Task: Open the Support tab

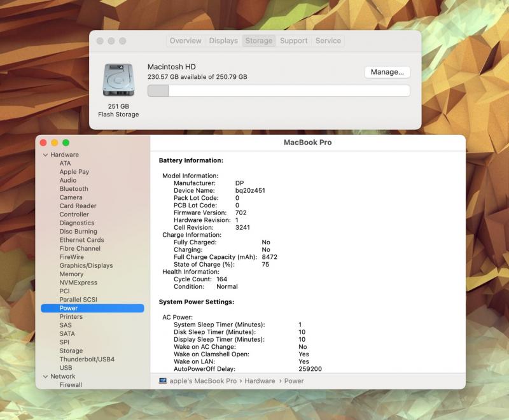Action: [294, 41]
